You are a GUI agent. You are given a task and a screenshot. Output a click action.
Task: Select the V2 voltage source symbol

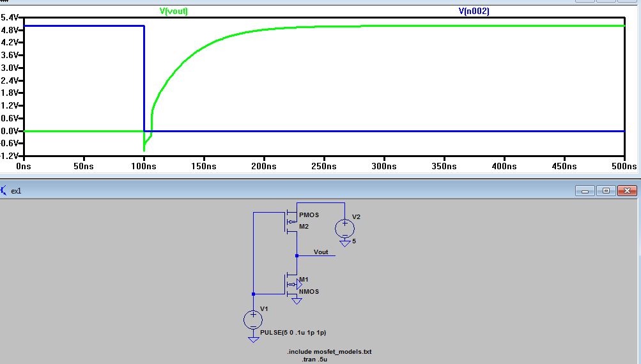344,227
